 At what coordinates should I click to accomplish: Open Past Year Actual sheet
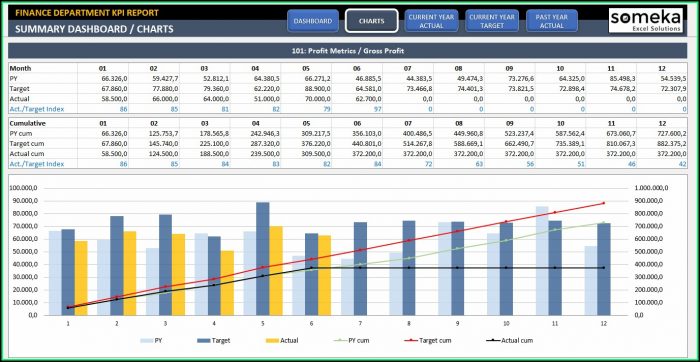[552, 21]
